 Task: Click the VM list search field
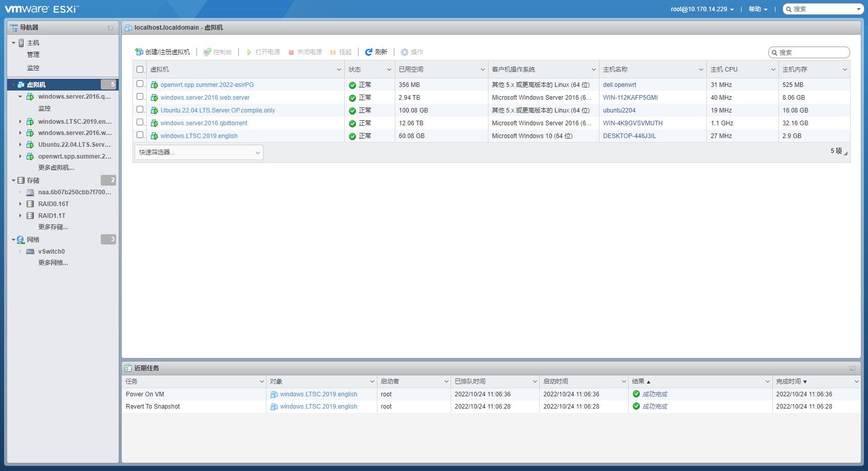point(812,53)
